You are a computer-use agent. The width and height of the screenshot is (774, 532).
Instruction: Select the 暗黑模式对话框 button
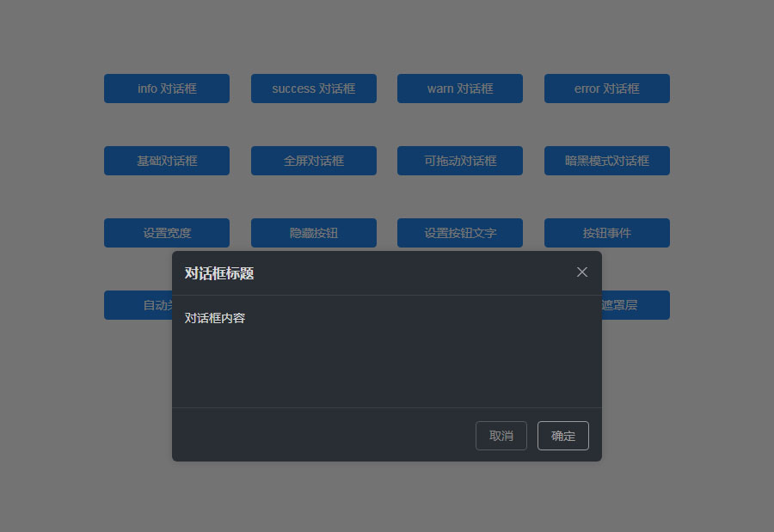tap(606, 161)
